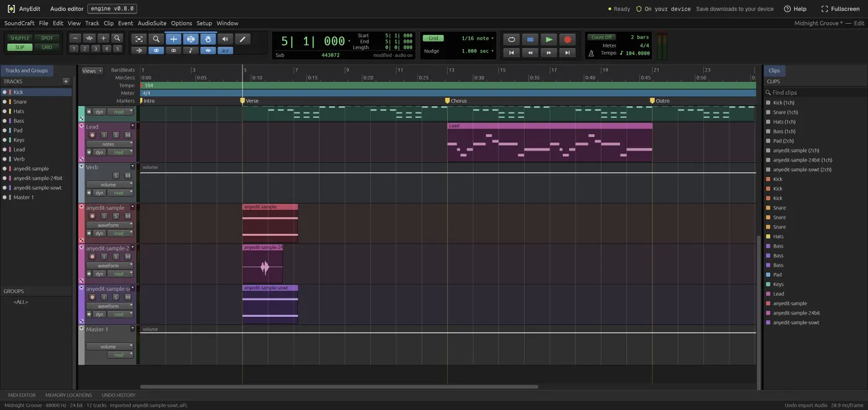Select the Pencil tool
This screenshot has width=868, height=410.
click(x=242, y=39)
